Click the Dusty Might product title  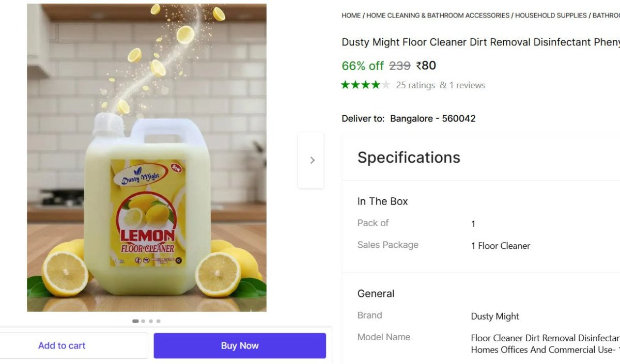point(481,42)
